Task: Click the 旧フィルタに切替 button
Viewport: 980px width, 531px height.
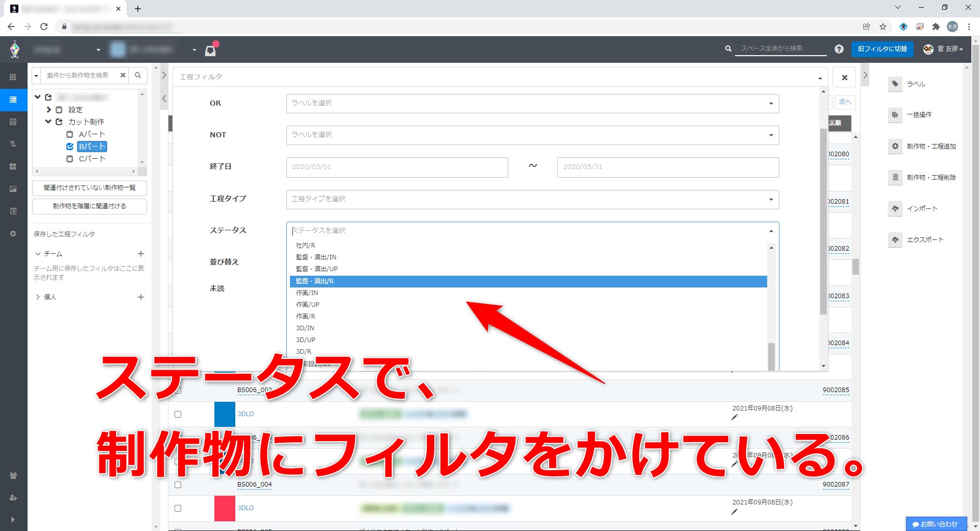Action: click(x=882, y=49)
